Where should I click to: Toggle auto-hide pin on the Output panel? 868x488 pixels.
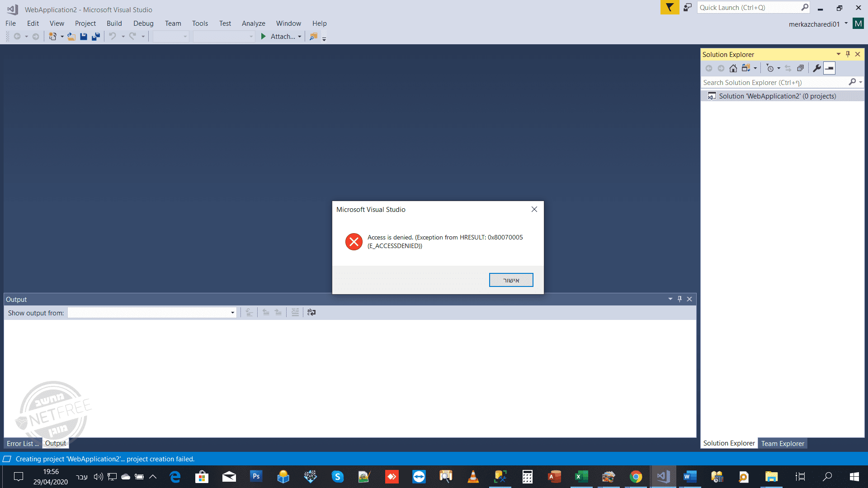click(x=679, y=299)
